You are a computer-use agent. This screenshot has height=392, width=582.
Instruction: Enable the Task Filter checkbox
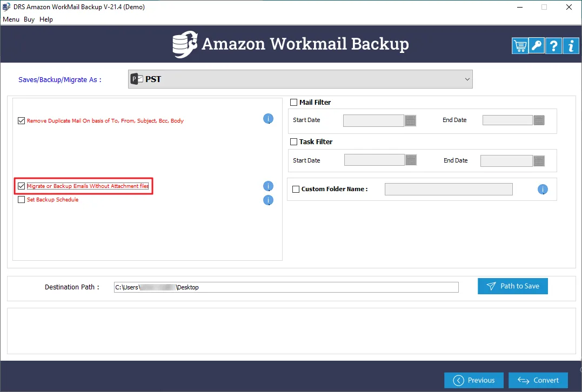click(293, 141)
